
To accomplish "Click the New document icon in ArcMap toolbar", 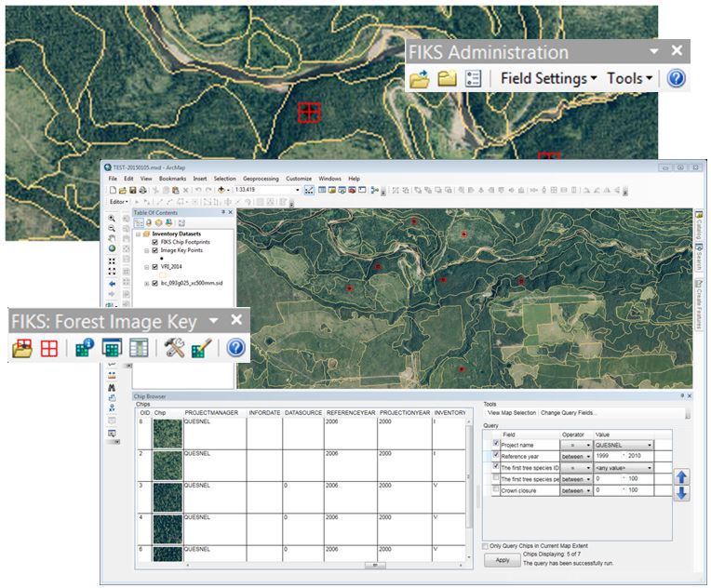I will (113, 190).
